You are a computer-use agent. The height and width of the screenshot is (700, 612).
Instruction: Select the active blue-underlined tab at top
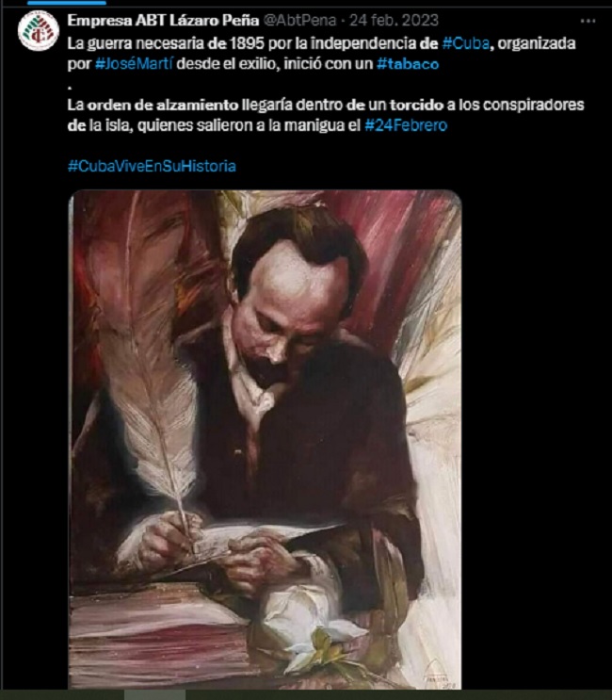click(x=67, y=3)
